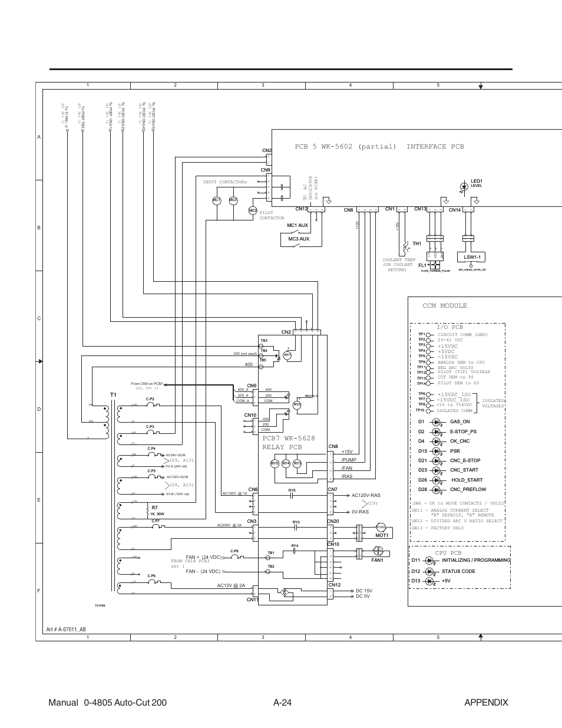Click the LSW1-1 level switch box

click(x=471, y=257)
